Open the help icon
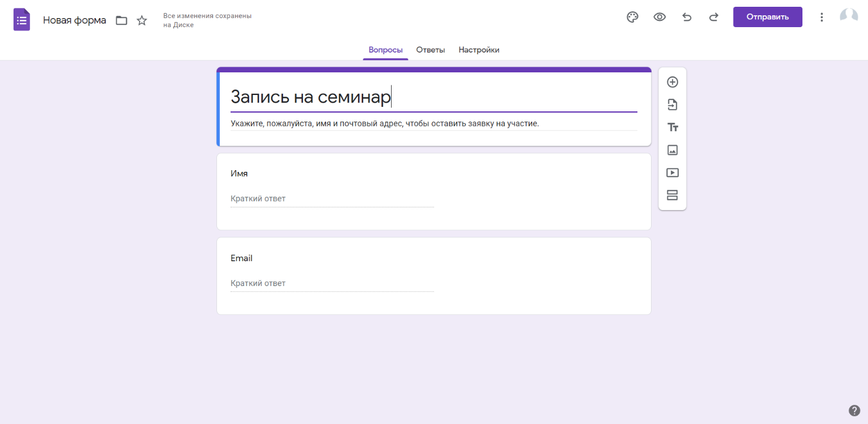The height and width of the screenshot is (424, 868). click(x=854, y=410)
